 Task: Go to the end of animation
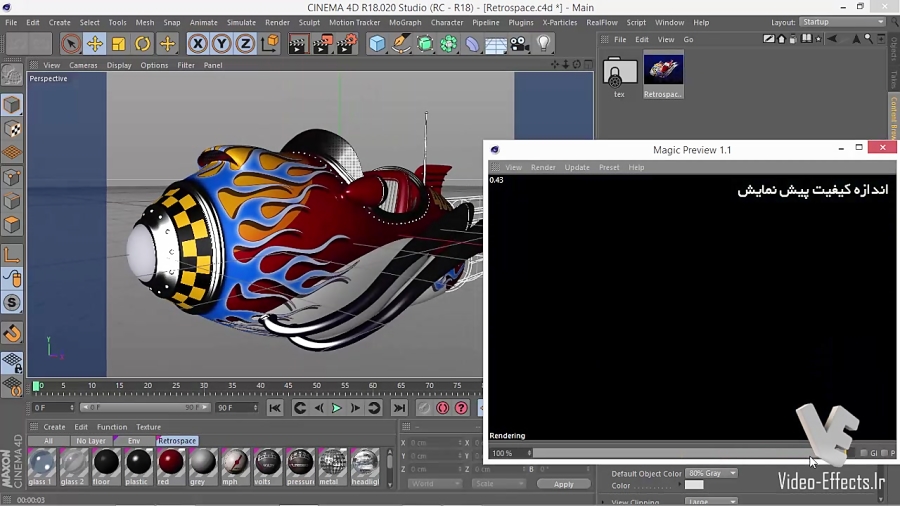point(399,408)
